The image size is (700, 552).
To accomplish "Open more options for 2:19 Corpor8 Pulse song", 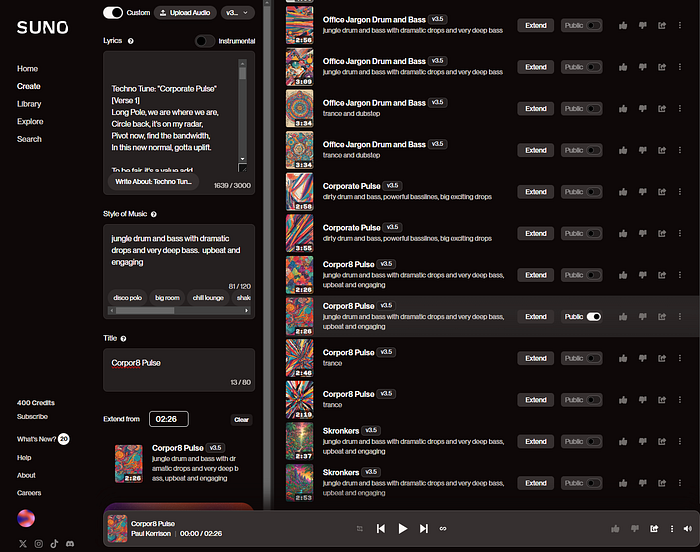I will click(679, 400).
